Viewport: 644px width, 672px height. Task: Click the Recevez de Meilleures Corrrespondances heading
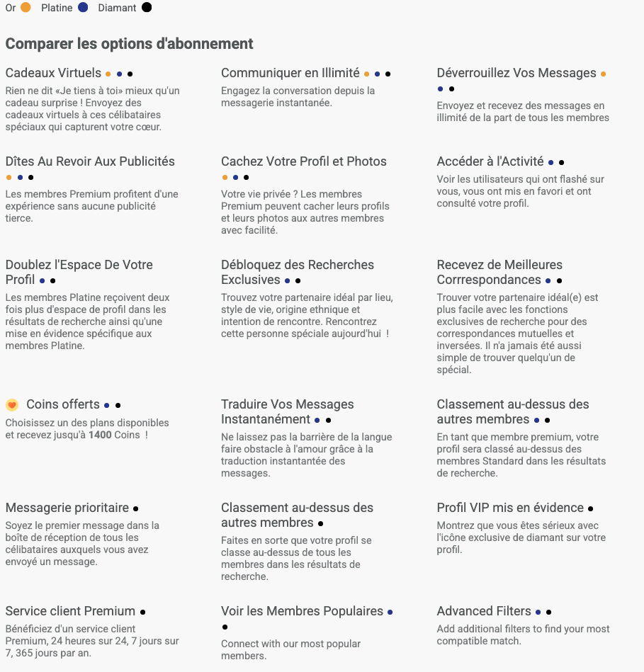(x=499, y=273)
